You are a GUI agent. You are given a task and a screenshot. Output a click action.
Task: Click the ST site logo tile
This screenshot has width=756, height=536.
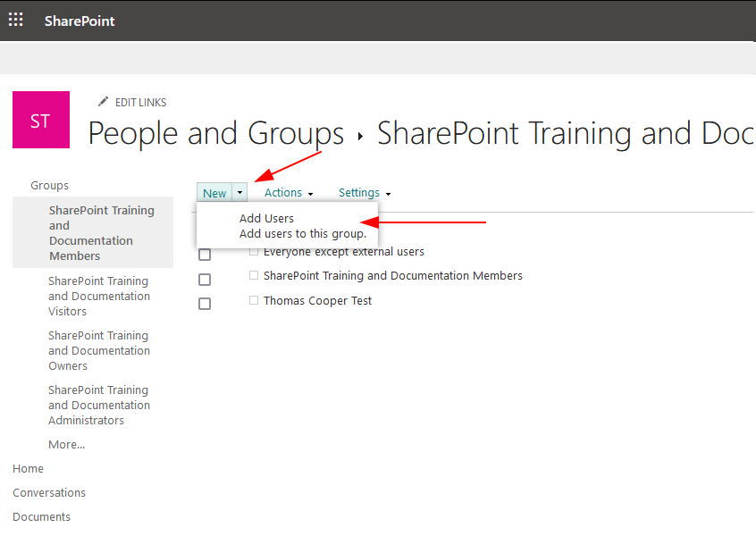click(41, 120)
